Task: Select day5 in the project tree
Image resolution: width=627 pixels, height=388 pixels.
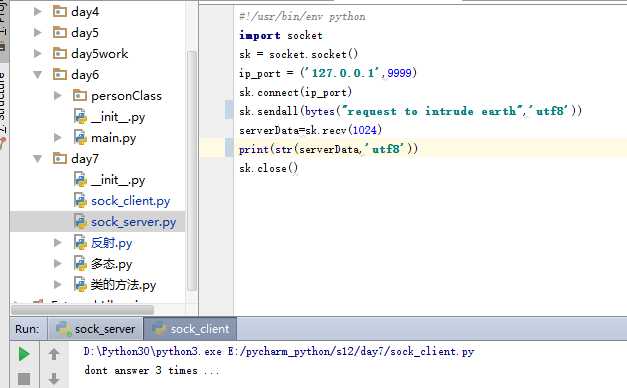Action: [x=85, y=33]
